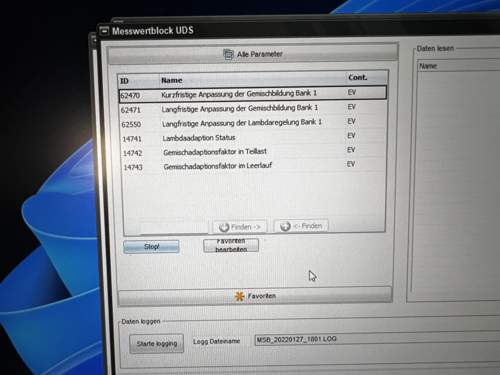Screen dimensions: 500x375
Task: Click ID cell 62550
Action: [x=131, y=125]
